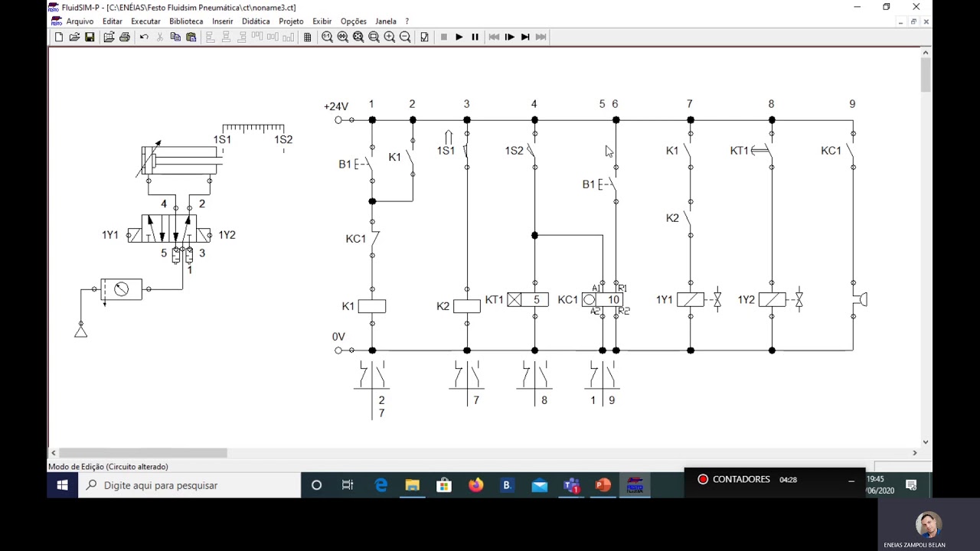Open the Exibir menu
The image size is (980, 551).
(322, 21)
